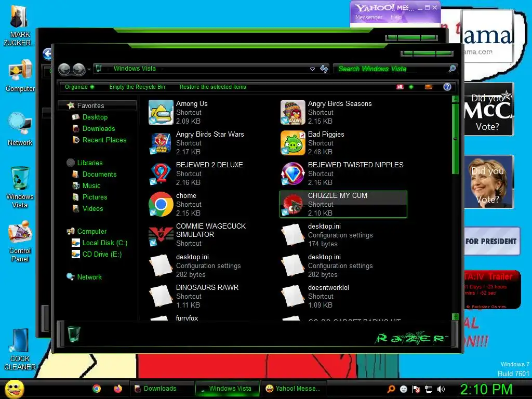Screen dimensions: 532x399
Task: Collapse the Favorites section
Action: click(90, 105)
